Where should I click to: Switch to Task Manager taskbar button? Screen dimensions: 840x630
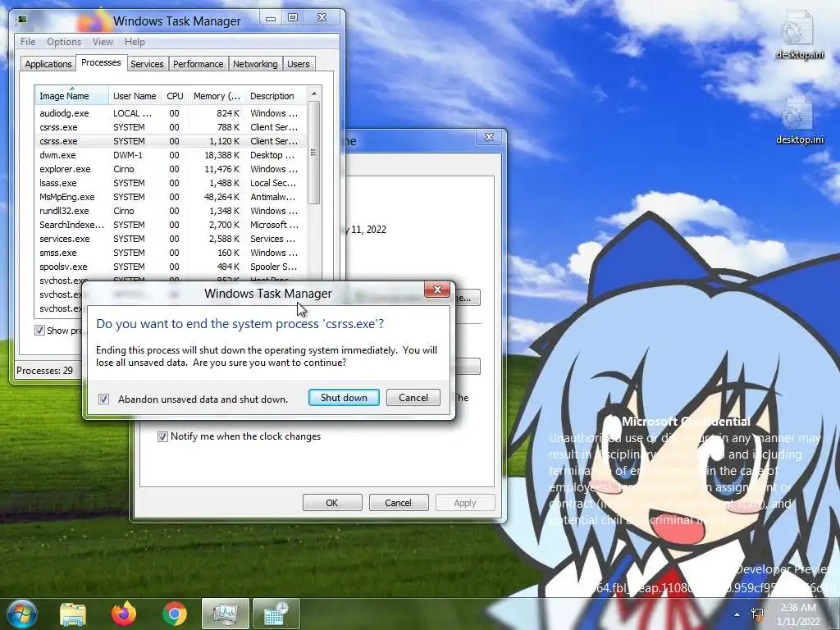(225, 614)
